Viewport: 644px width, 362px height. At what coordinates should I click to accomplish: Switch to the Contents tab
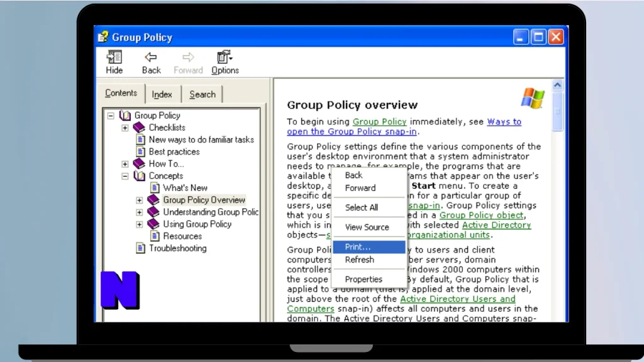click(x=121, y=93)
